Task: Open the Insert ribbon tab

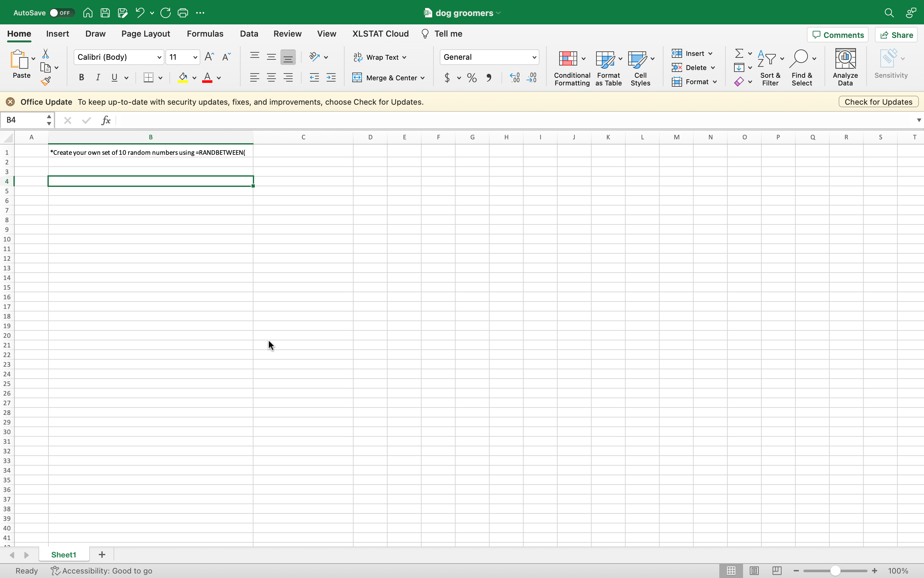Action: coord(58,34)
